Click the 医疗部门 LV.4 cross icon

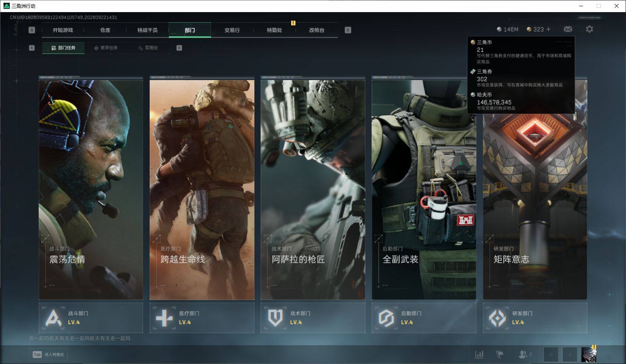164,318
